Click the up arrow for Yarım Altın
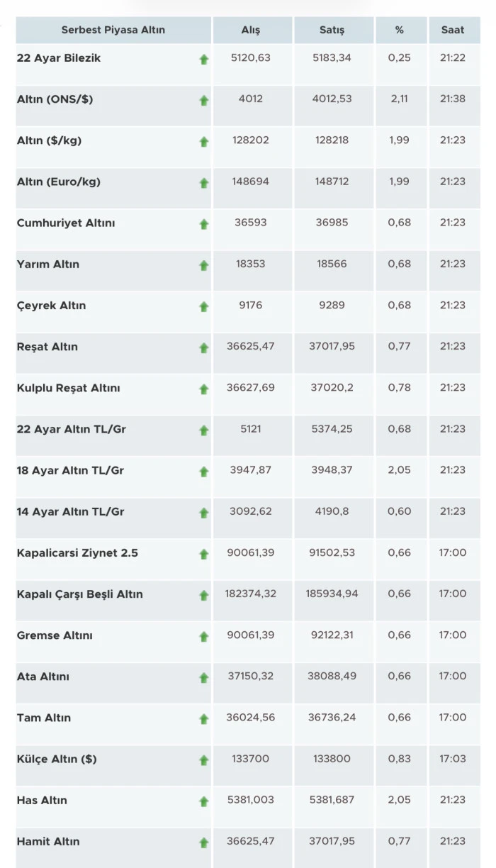The height and width of the screenshot is (868, 496). tap(204, 265)
